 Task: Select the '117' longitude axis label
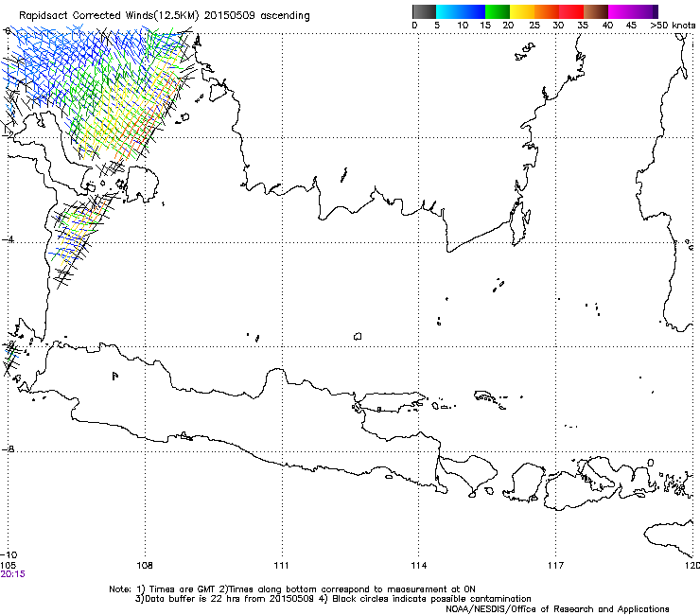pyautogui.click(x=556, y=566)
